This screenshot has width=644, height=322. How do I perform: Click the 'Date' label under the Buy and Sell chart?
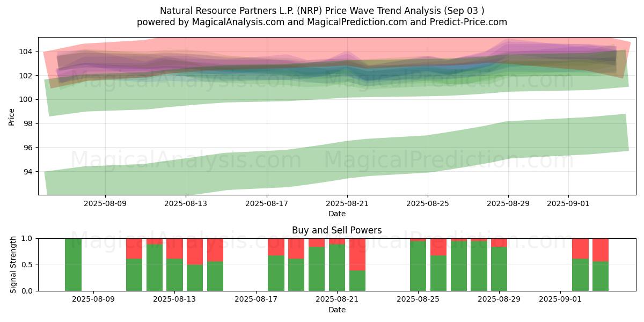click(x=337, y=310)
